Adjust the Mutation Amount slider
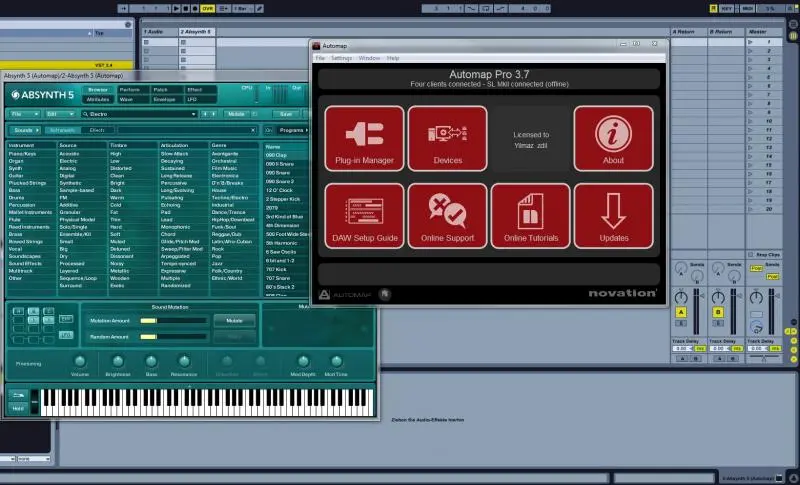Screen dimensions: 800x485 tap(175, 321)
